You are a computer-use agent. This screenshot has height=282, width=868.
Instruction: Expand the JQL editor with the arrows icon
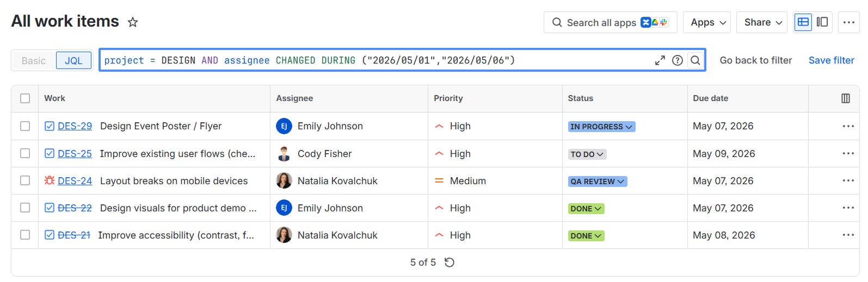(x=660, y=60)
